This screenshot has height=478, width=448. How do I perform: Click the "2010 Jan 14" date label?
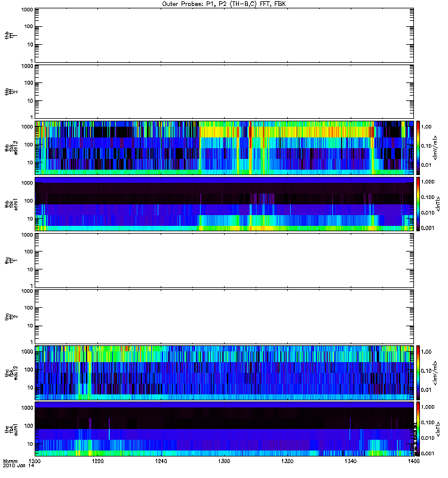click(x=19, y=466)
